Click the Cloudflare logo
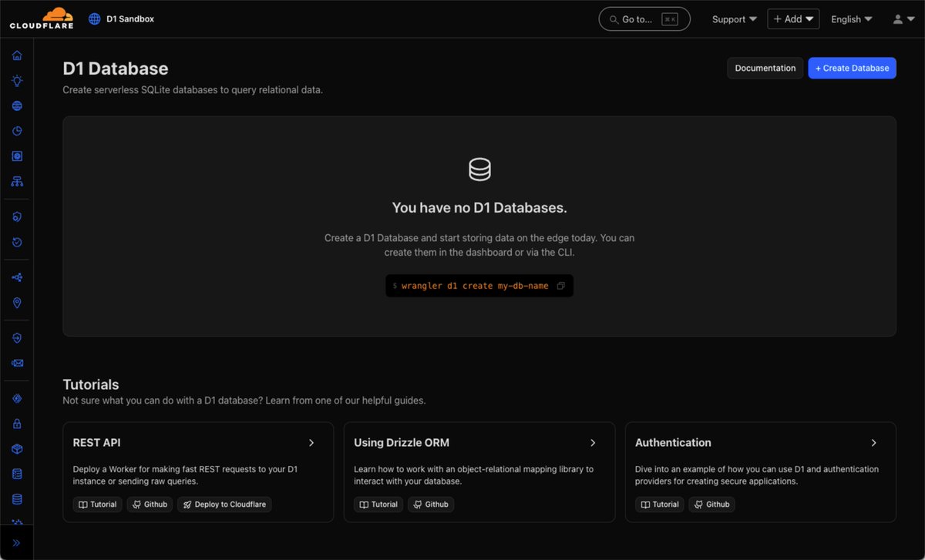 point(42,18)
